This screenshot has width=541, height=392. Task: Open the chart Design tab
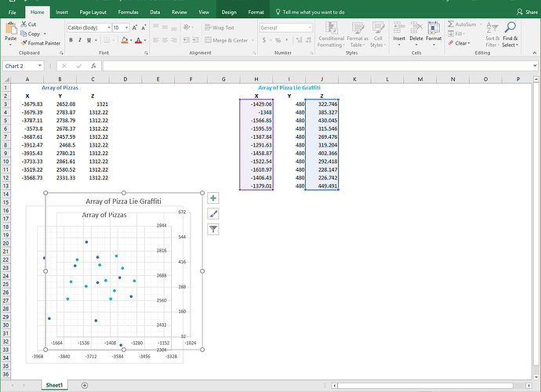coord(229,13)
